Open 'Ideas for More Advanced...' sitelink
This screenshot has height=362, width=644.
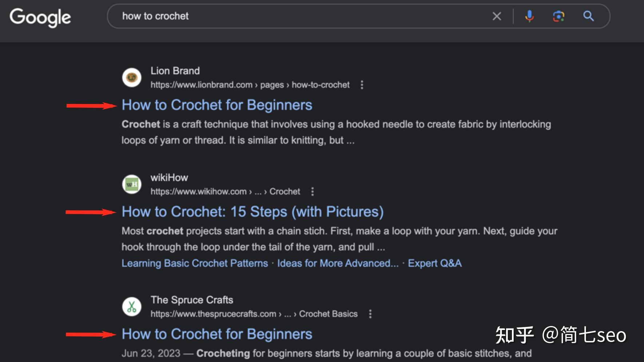tap(338, 263)
